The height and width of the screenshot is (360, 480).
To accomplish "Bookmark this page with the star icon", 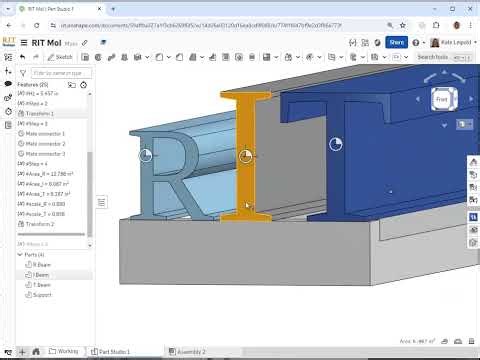I will point(403,25).
